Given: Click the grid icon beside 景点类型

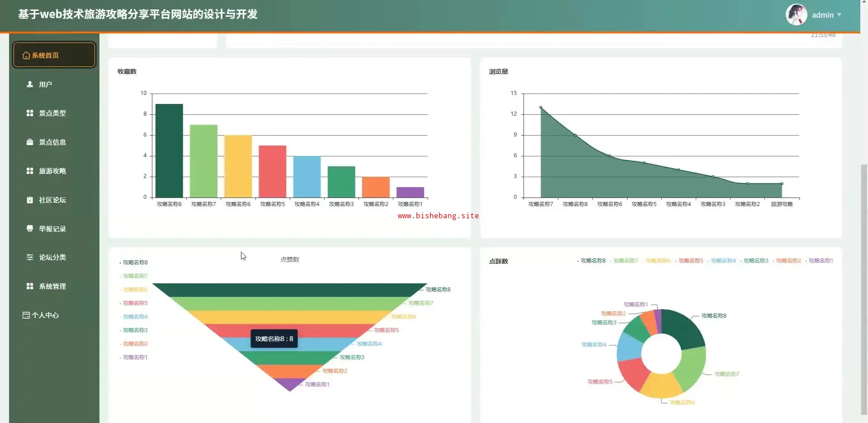Looking at the screenshot, I should coord(30,113).
